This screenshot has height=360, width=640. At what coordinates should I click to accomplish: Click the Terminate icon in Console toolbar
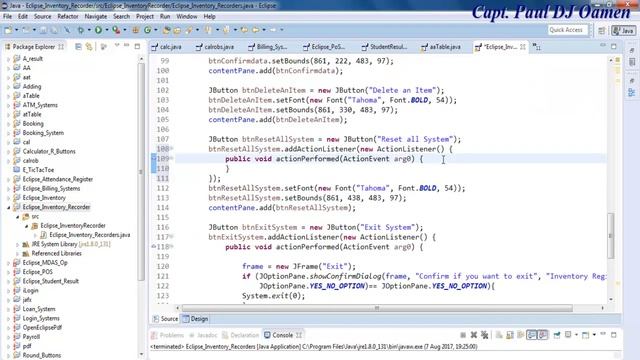pos(463,335)
